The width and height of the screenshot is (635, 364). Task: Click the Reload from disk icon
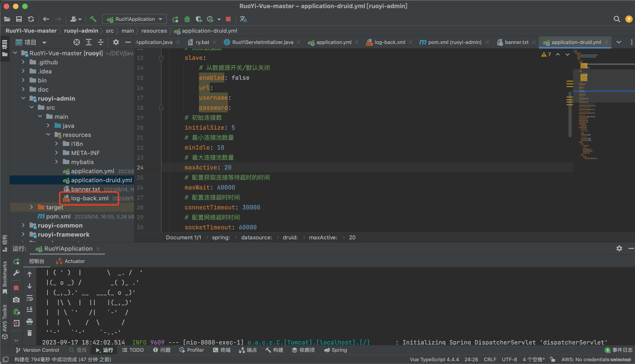coord(31,19)
